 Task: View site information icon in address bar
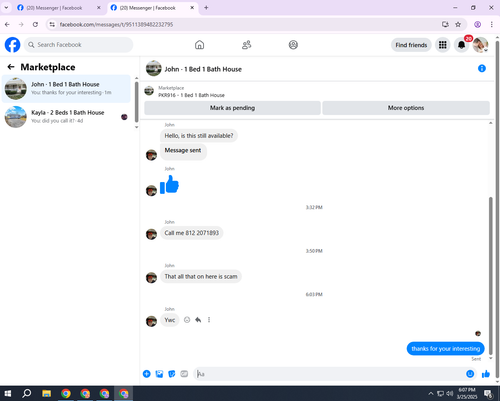pos(52,24)
